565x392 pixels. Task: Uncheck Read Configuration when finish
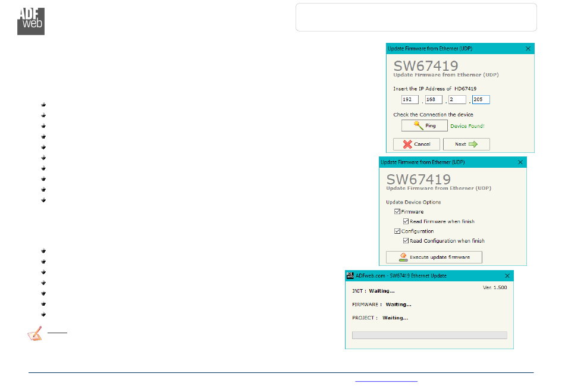pyautogui.click(x=406, y=241)
